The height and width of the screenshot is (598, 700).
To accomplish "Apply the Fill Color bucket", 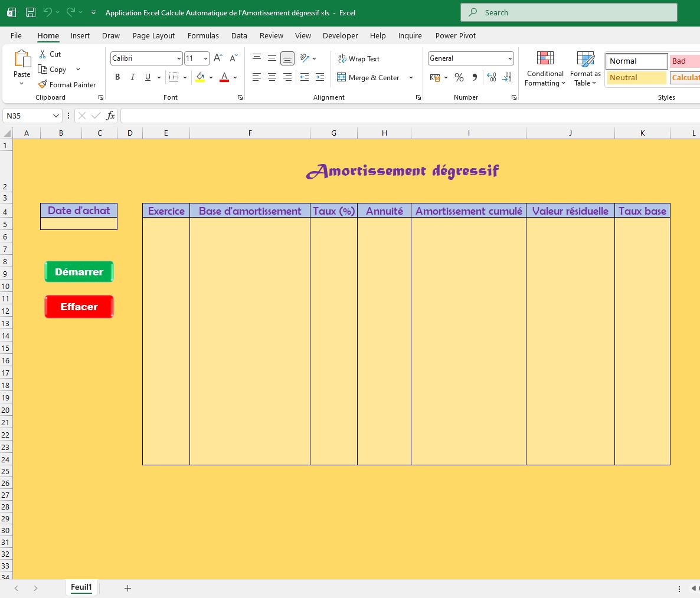I will pos(201,77).
